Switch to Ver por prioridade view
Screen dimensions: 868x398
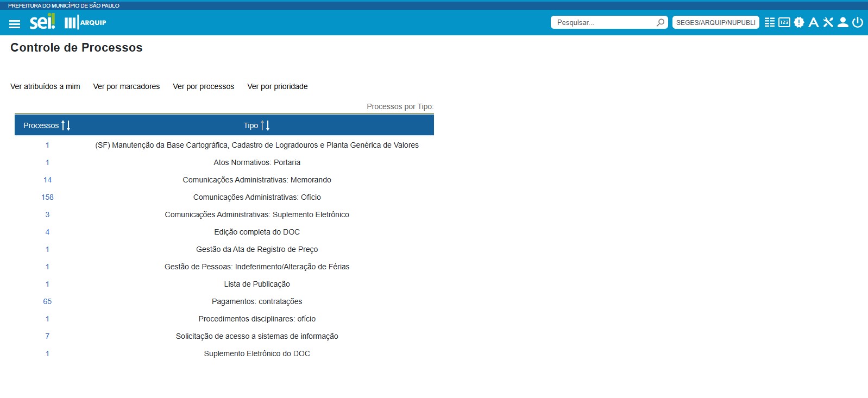pyautogui.click(x=277, y=86)
